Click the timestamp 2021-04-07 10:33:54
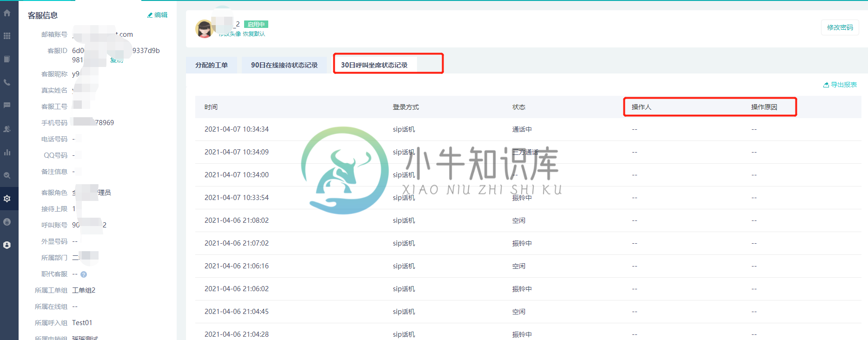This screenshot has height=340, width=868. (237, 198)
